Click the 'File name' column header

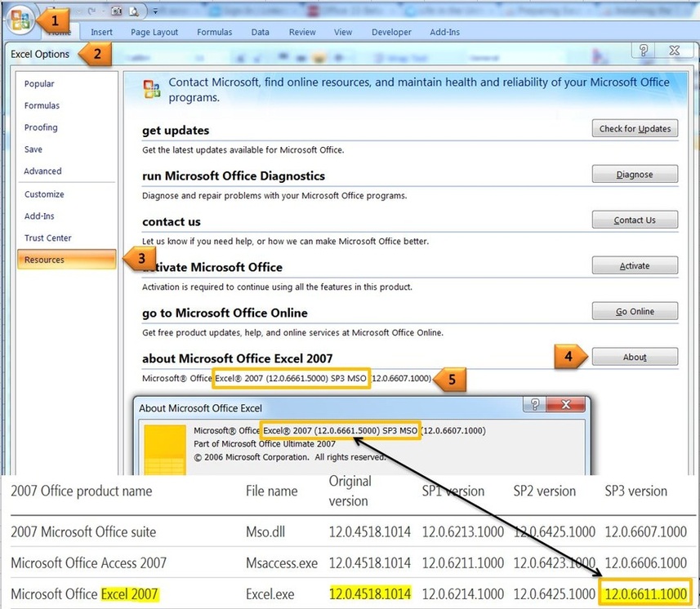point(271,491)
